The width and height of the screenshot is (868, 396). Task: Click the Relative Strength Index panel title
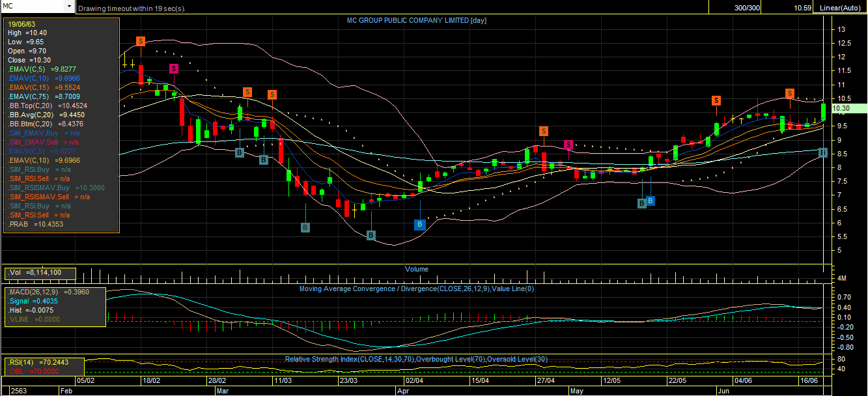click(x=417, y=360)
